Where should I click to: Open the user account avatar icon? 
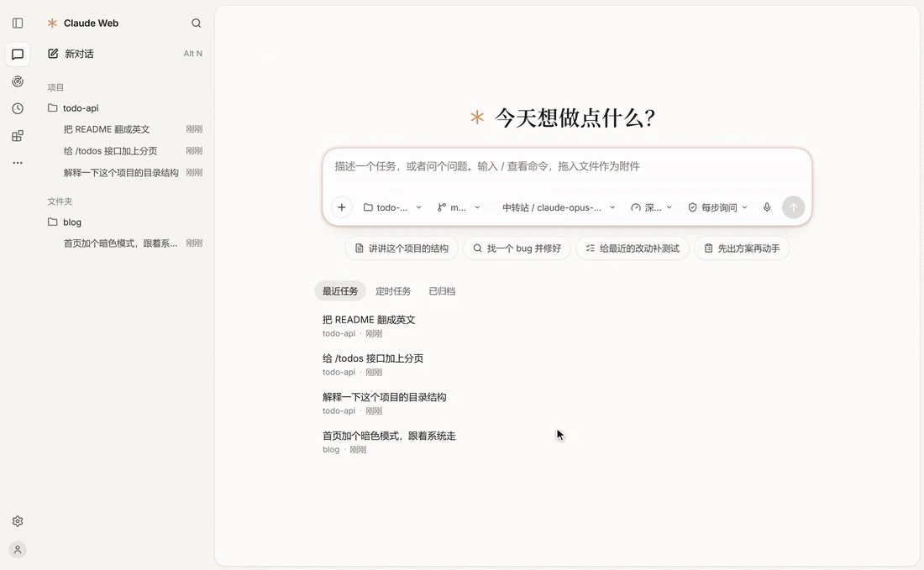tap(18, 549)
